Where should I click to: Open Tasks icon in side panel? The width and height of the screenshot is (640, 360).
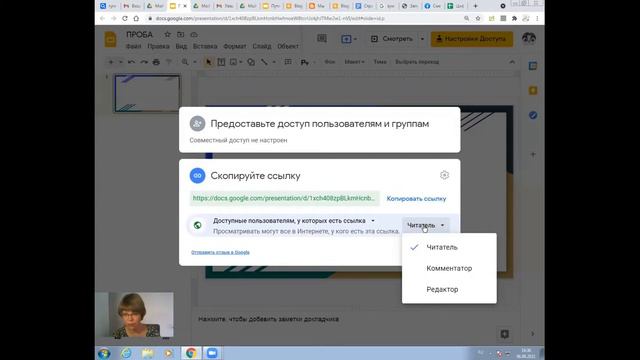click(533, 116)
